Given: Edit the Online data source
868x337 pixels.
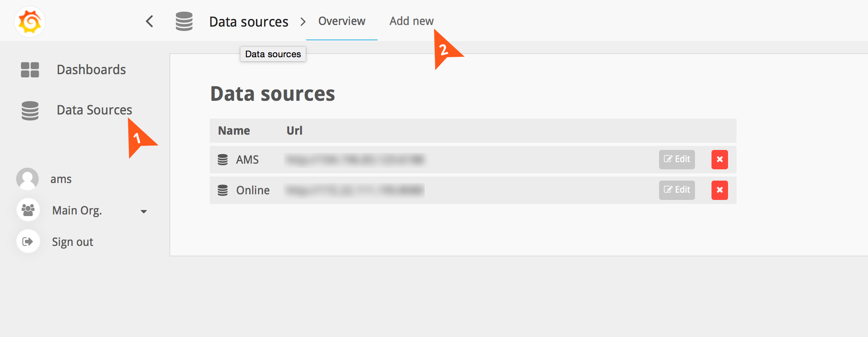Looking at the screenshot, I should 676,190.
